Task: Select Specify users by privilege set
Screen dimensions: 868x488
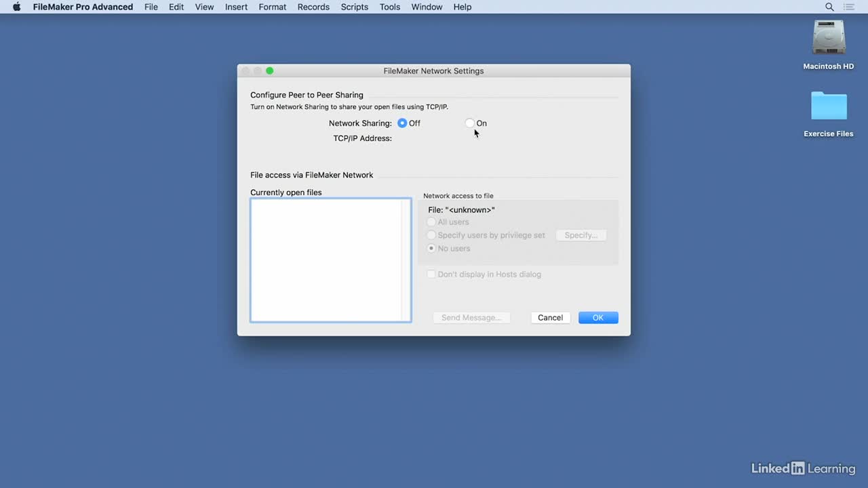Action: [x=431, y=235]
